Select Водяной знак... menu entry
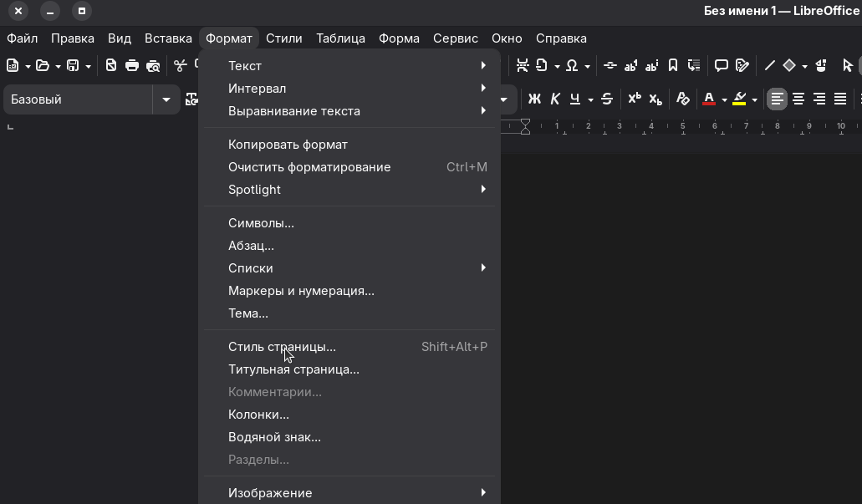Image resolution: width=862 pixels, height=504 pixels. [x=274, y=437]
